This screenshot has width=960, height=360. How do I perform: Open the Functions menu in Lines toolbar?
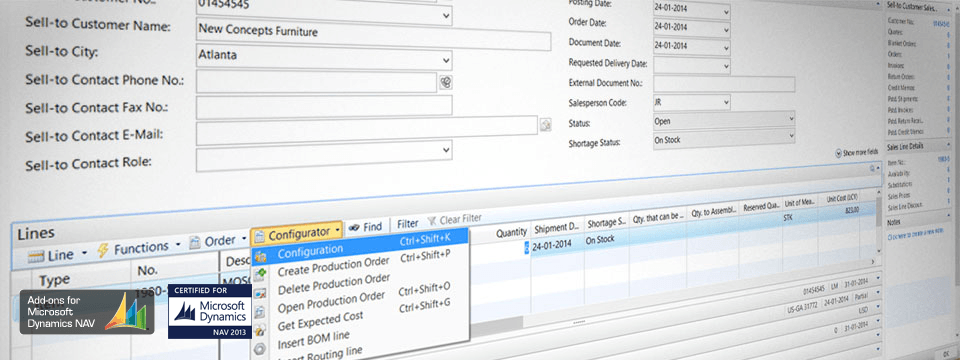pyautogui.click(x=138, y=248)
